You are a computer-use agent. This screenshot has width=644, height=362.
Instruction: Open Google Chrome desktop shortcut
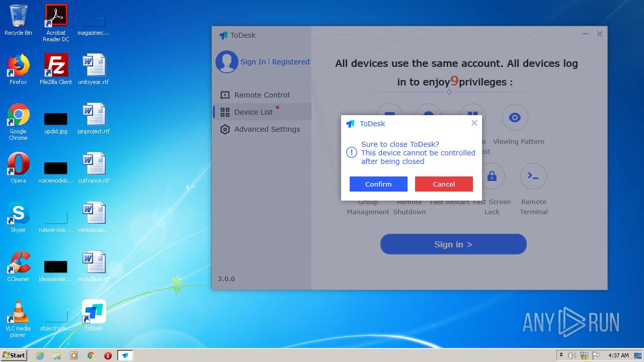point(18,122)
